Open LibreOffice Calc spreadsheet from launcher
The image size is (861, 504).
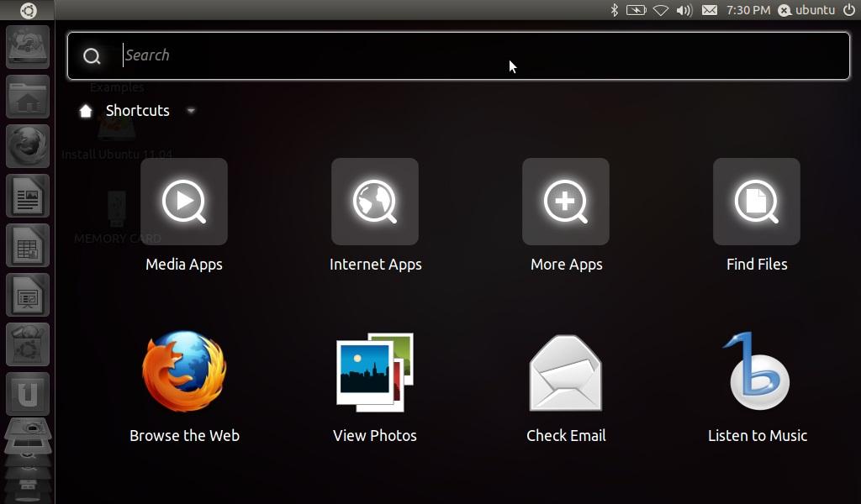click(28, 245)
